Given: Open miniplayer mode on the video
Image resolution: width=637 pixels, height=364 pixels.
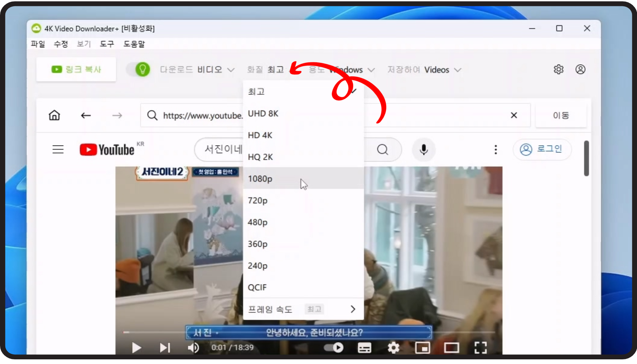Looking at the screenshot, I should point(423,347).
